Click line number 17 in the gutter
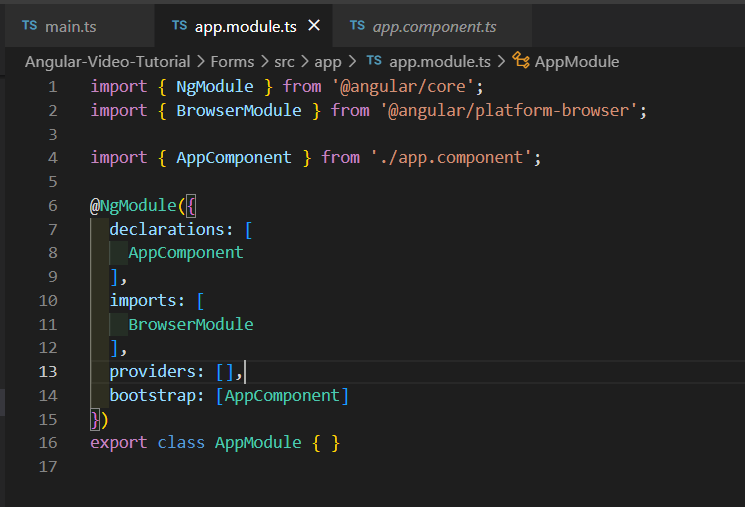 click(x=48, y=467)
